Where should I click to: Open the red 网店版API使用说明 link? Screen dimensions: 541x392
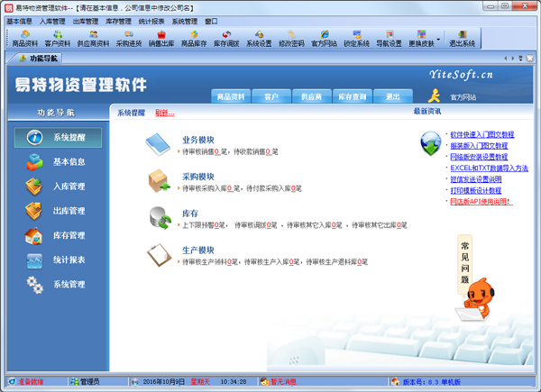tap(481, 201)
